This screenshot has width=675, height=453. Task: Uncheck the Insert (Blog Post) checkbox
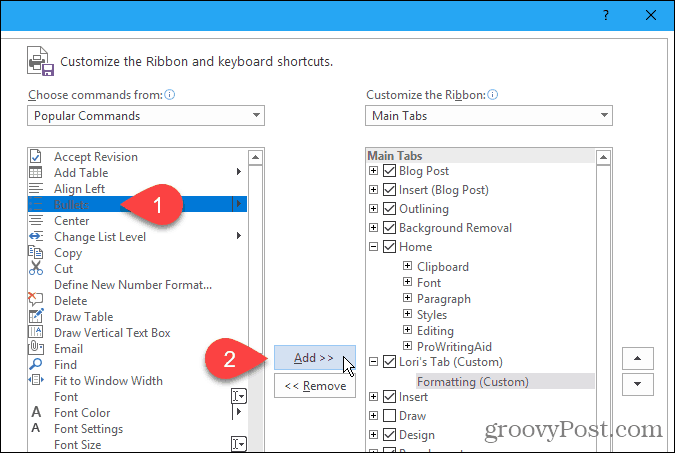tap(389, 189)
